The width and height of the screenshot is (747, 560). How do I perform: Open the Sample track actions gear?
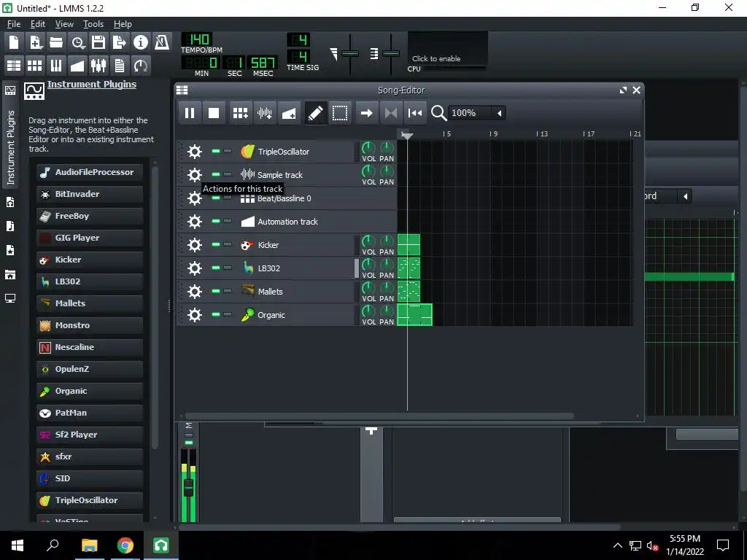coord(194,175)
